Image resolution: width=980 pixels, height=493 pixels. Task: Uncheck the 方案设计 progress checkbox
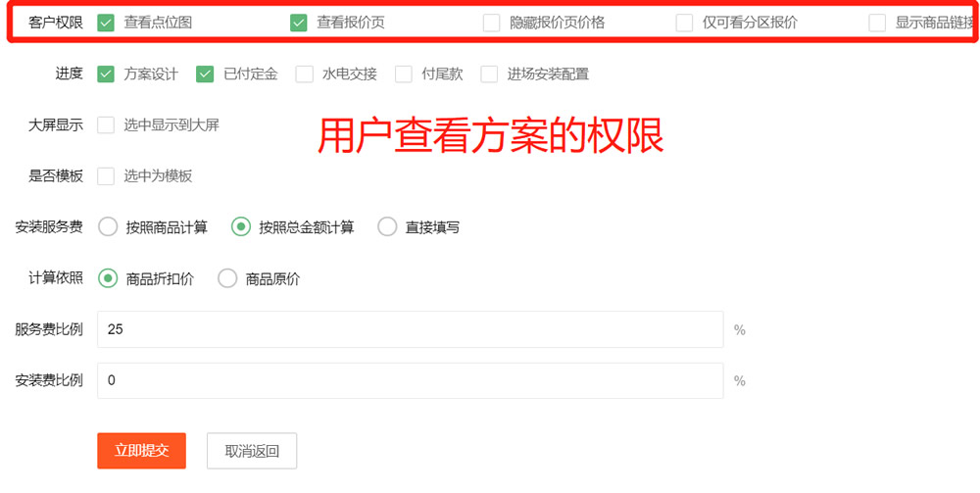[x=106, y=74]
